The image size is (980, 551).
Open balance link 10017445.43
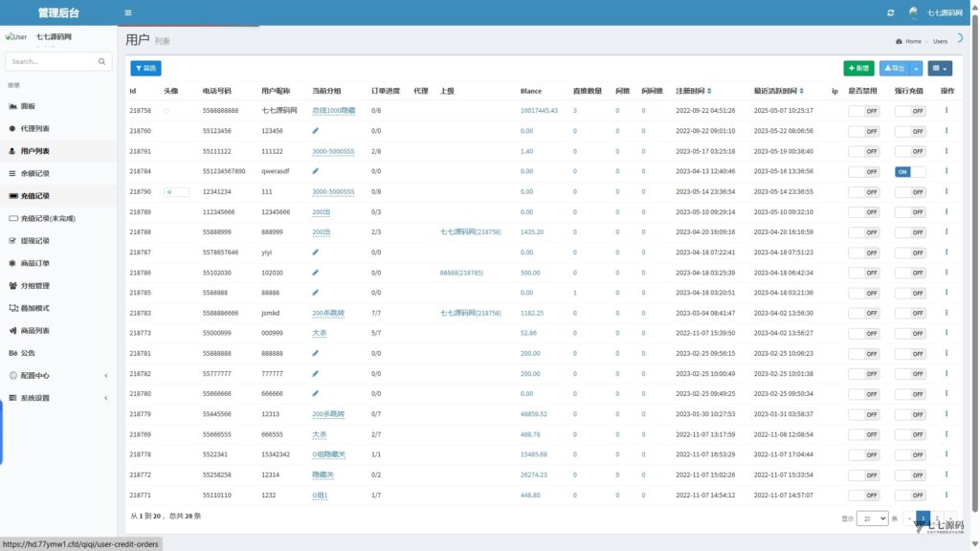tap(539, 111)
